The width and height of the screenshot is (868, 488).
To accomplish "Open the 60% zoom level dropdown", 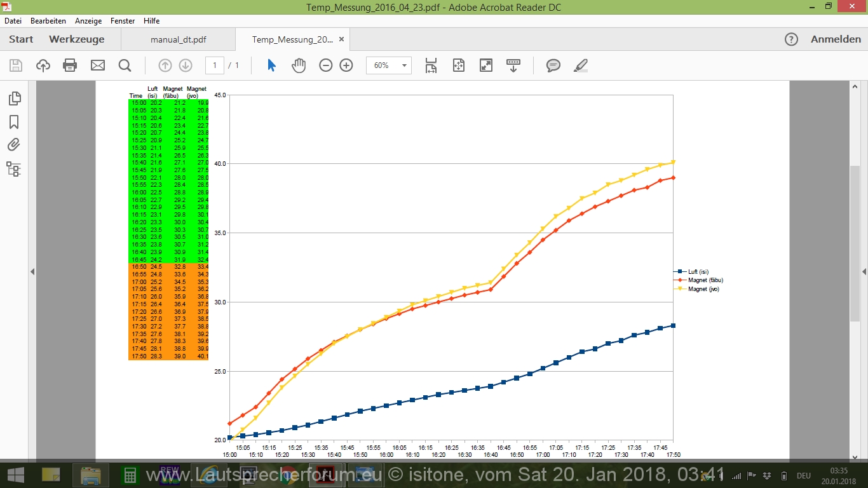I will [x=389, y=65].
